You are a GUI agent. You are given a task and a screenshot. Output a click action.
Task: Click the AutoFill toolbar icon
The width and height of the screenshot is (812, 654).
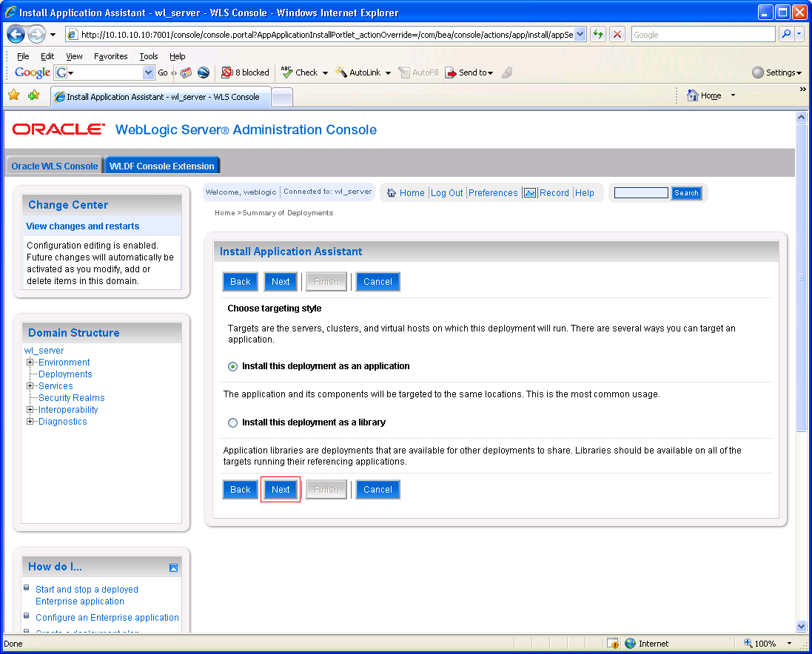(404, 73)
